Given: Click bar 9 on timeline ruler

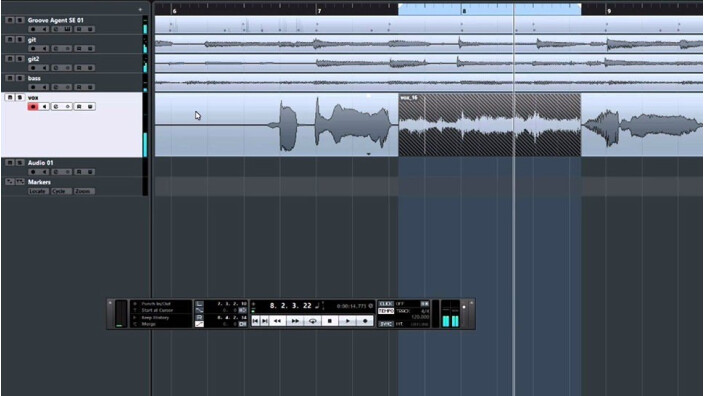Looking at the screenshot, I should (x=609, y=11).
